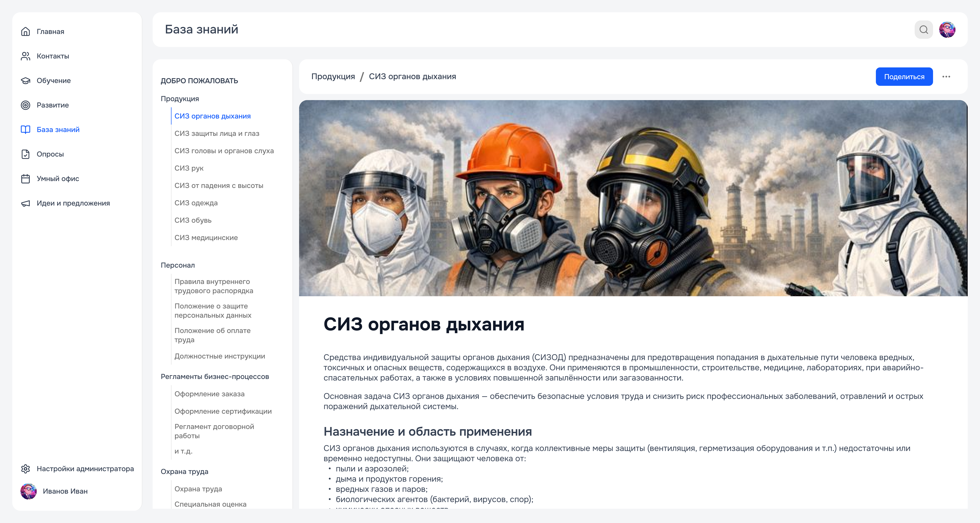Open Контакты via people icon
This screenshot has width=980, height=523.
26,56
